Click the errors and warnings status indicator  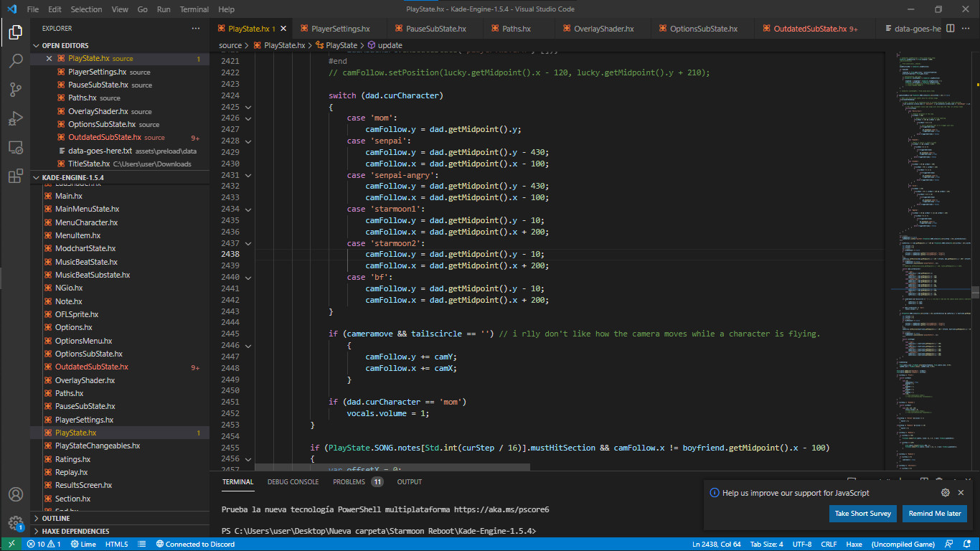(x=43, y=544)
